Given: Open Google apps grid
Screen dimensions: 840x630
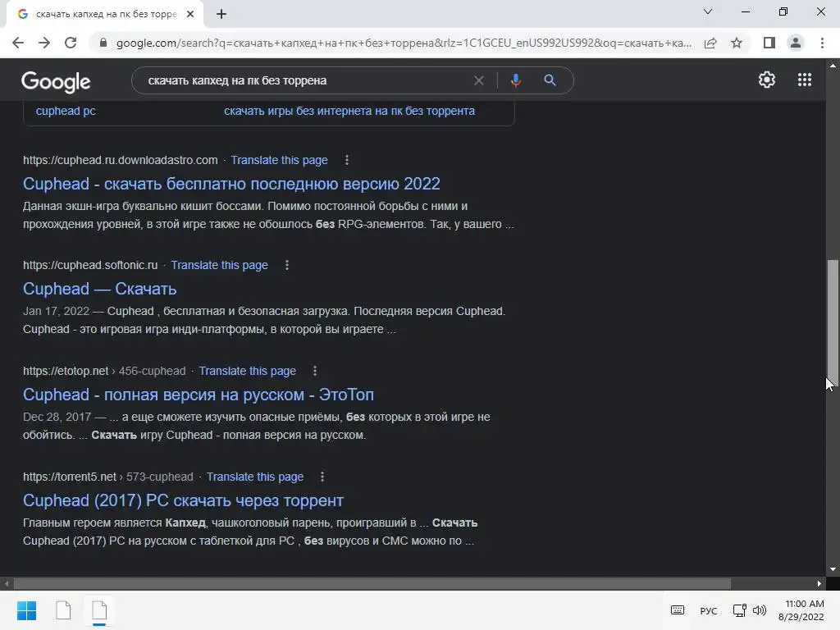Looking at the screenshot, I should (x=805, y=80).
